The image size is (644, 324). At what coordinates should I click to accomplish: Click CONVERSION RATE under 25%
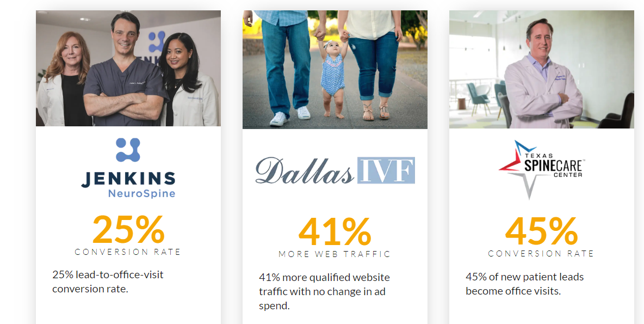[x=128, y=252]
